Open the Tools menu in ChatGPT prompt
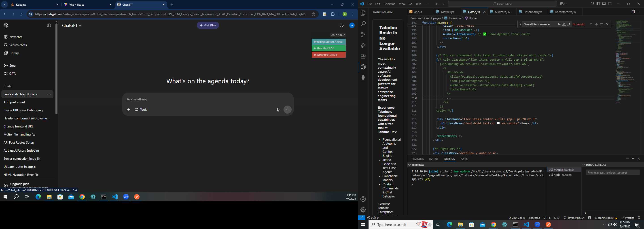644x229 pixels. pyautogui.click(x=141, y=110)
